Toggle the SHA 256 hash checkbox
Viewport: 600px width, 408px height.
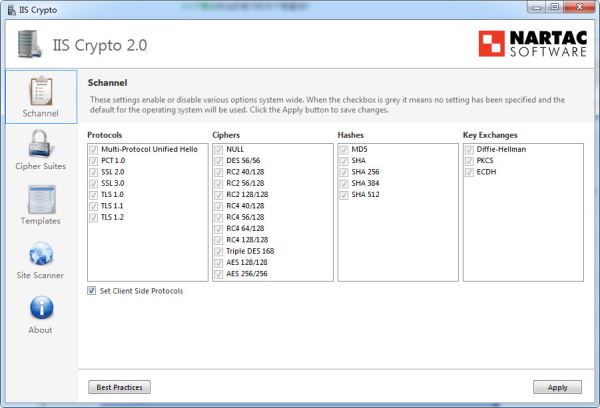344,172
